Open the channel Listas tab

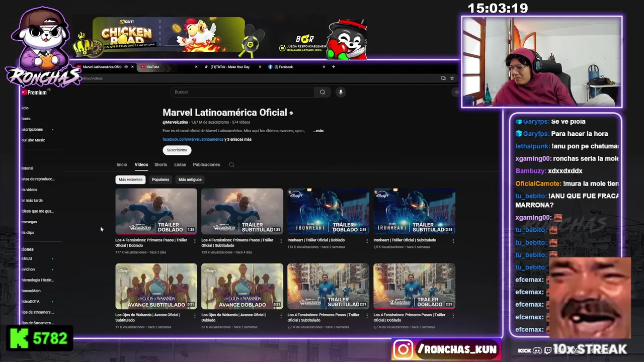180,165
